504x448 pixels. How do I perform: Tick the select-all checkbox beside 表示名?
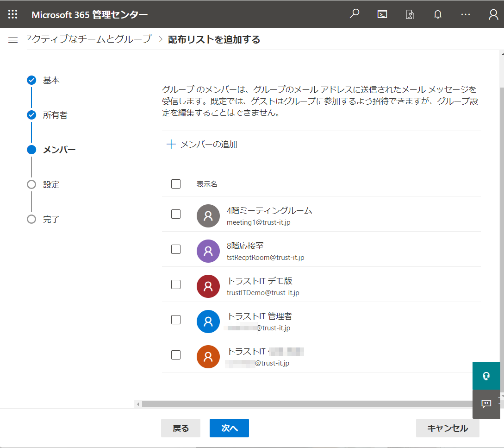[x=176, y=184]
